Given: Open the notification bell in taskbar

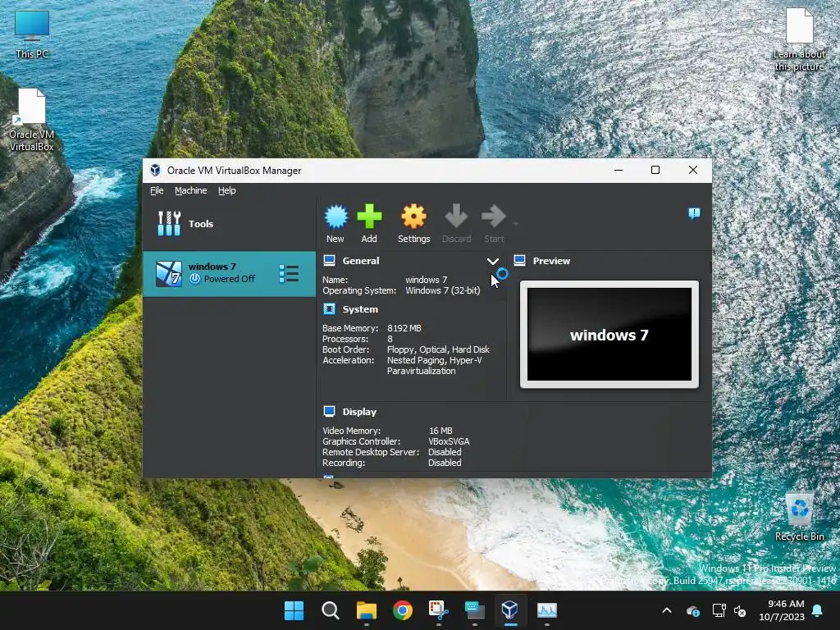Looking at the screenshot, I should (817, 610).
